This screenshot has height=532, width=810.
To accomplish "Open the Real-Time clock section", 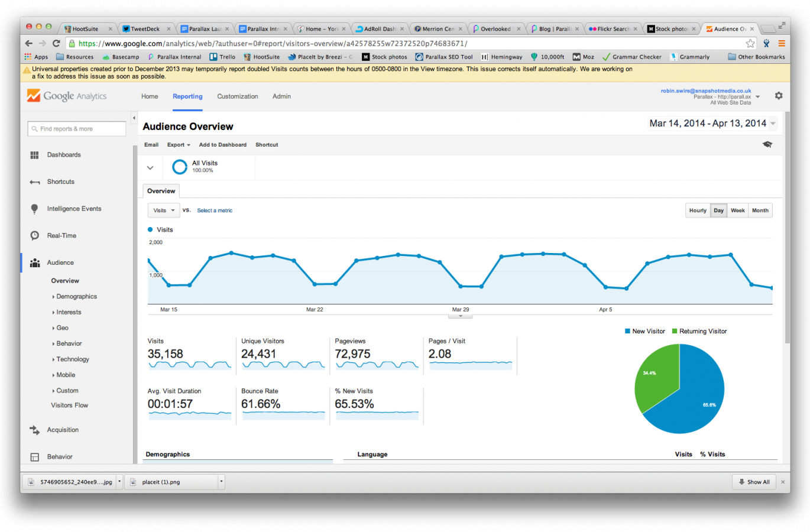I will (x=61, y=235).
